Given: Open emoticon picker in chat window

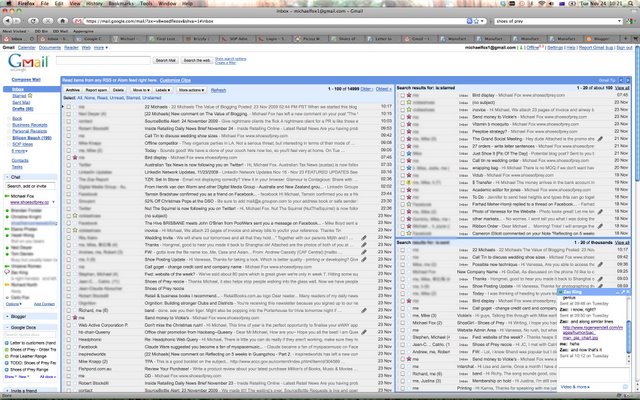Looking at the screenshot, I should tap(625, 387).
